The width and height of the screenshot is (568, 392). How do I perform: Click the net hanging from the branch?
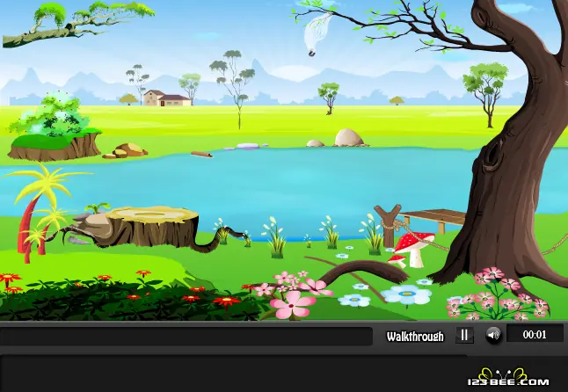click(x=317, y=33)
